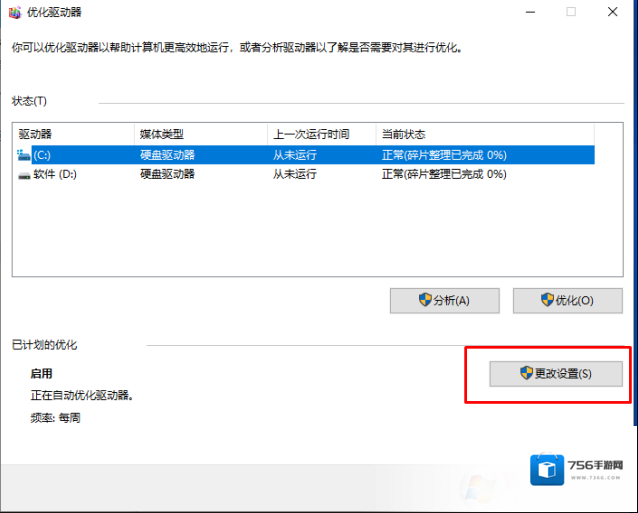Select the (C:) row's 从未运行 cell
638x513 pixels.
tap(295, 155)
